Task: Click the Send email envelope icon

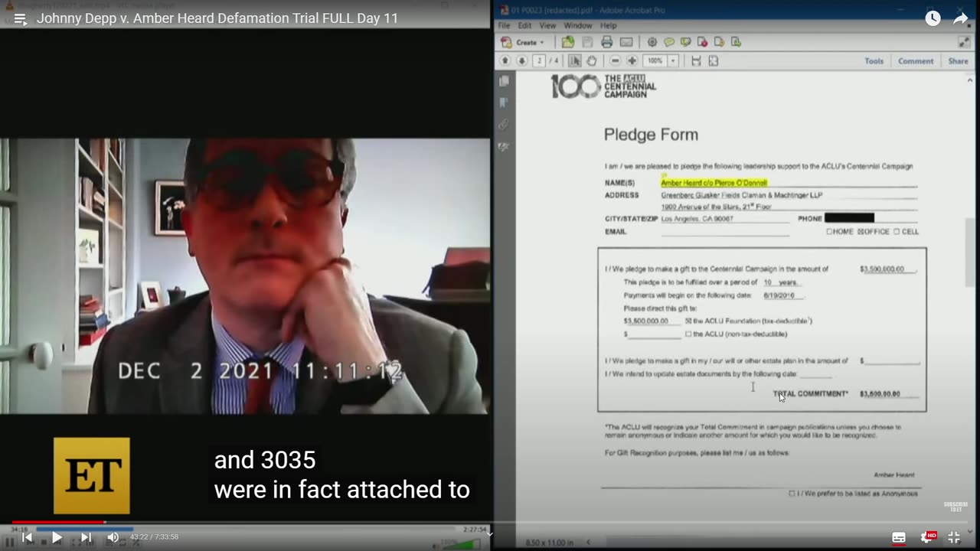Action: [x=626, y=42]
